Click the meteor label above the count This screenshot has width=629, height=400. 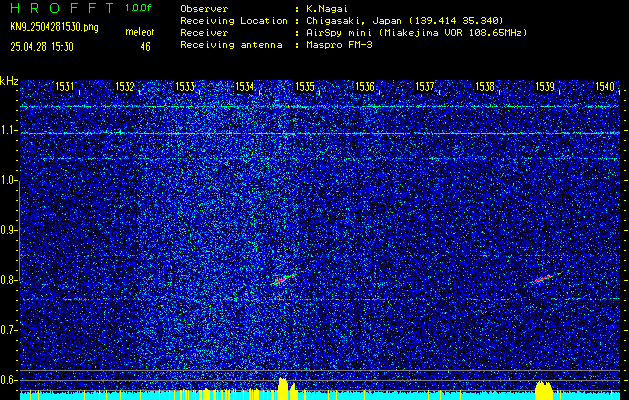[x=140, y=32]
